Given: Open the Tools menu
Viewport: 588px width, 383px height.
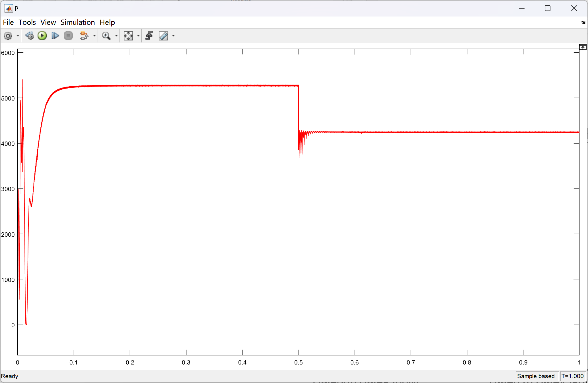Looking at the screenshot, I should (x=27, y=22).
